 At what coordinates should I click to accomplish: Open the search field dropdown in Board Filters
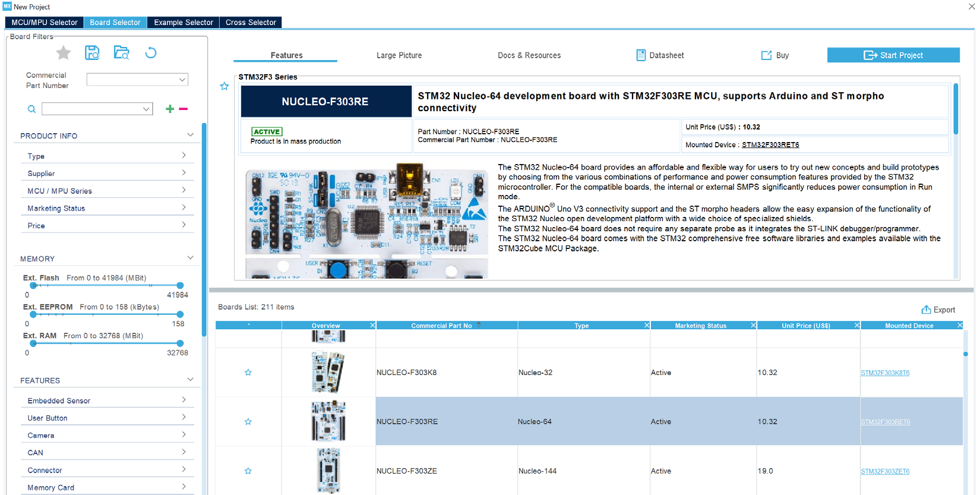(x=146, y=109)
